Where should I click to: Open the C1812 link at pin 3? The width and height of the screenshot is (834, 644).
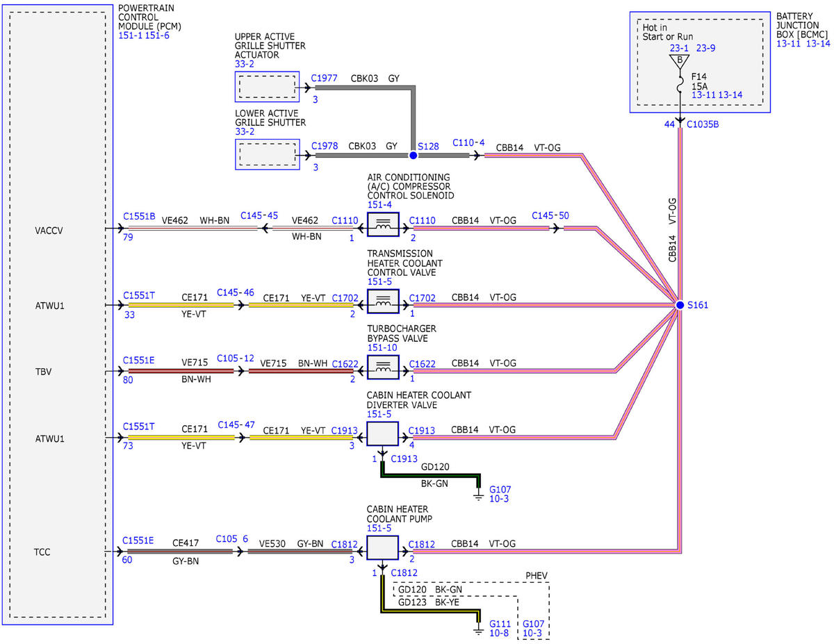pyautogui.click(x=345, y=545)
